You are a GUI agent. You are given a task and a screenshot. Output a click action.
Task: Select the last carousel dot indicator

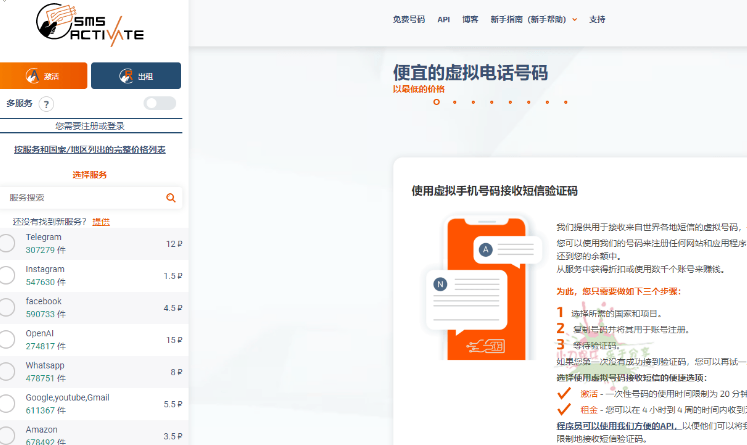(x=565, y=102)
